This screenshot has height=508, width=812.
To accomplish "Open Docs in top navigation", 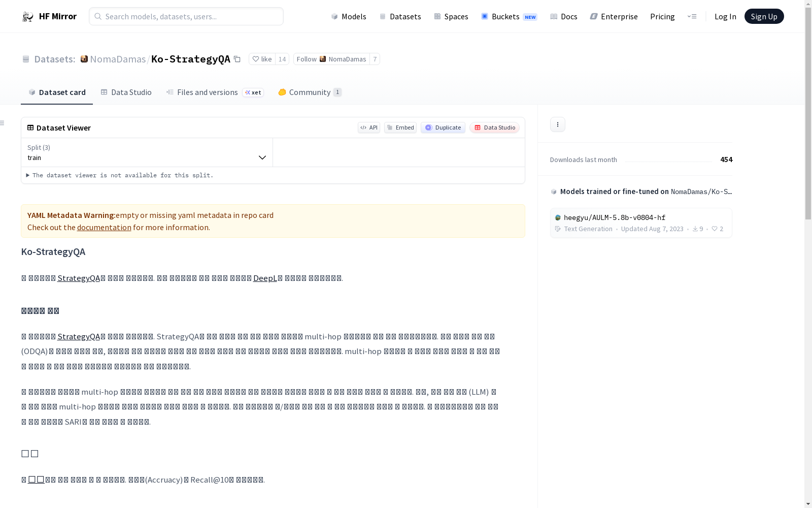I will pyautogui.click(x=564, y=16).
